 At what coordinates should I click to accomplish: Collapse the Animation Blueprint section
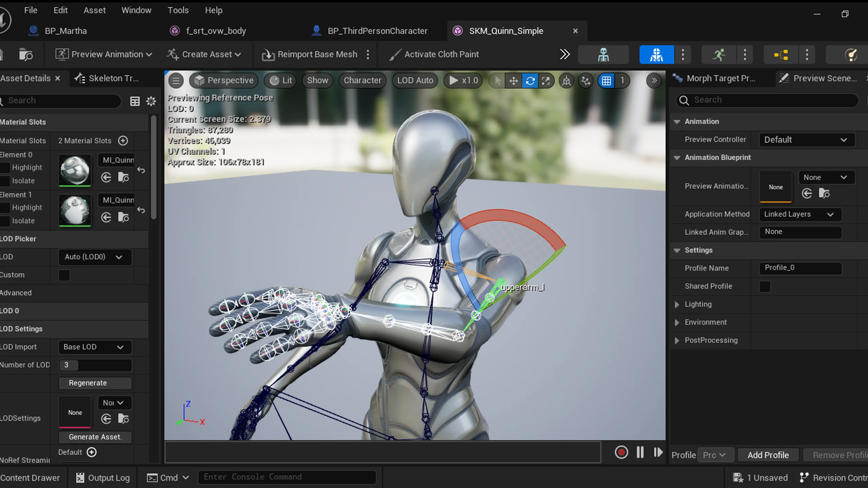point(677,158)
